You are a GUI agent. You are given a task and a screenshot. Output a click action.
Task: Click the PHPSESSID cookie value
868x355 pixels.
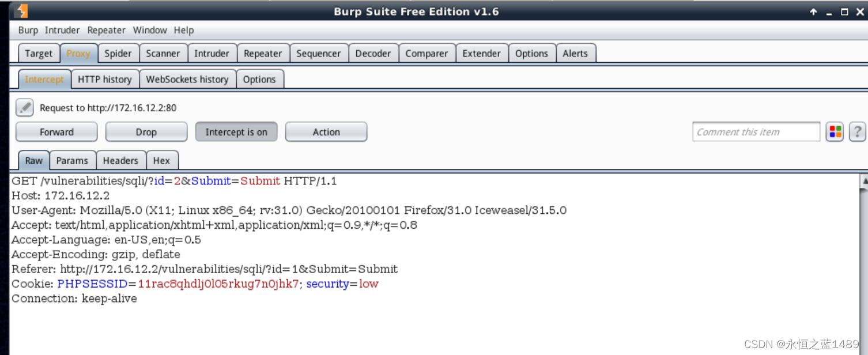click(218, 284)
